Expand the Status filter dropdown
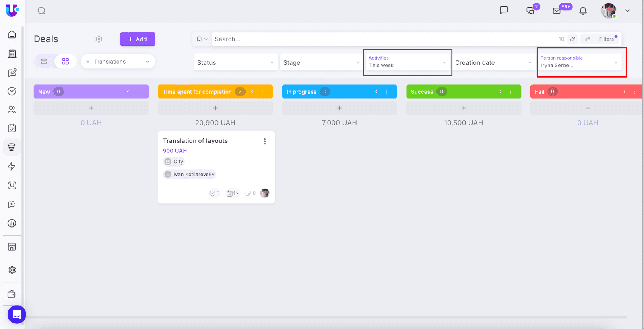 235,62
